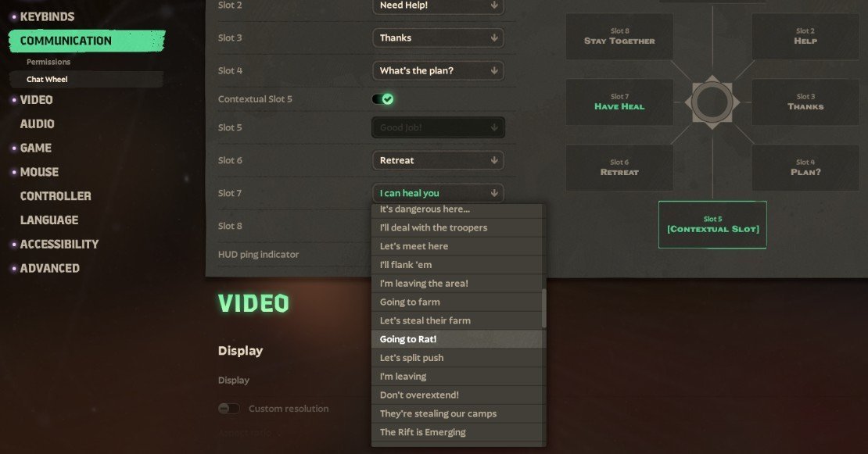Open the Game settings category
The image size is (868, 454).
[35, 148]
